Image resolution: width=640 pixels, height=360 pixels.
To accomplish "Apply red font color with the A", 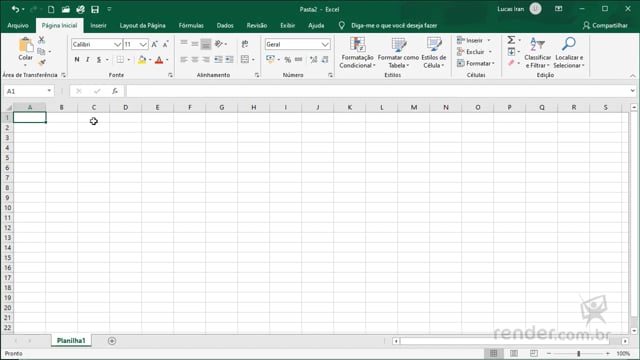I will tap(159, 60).
